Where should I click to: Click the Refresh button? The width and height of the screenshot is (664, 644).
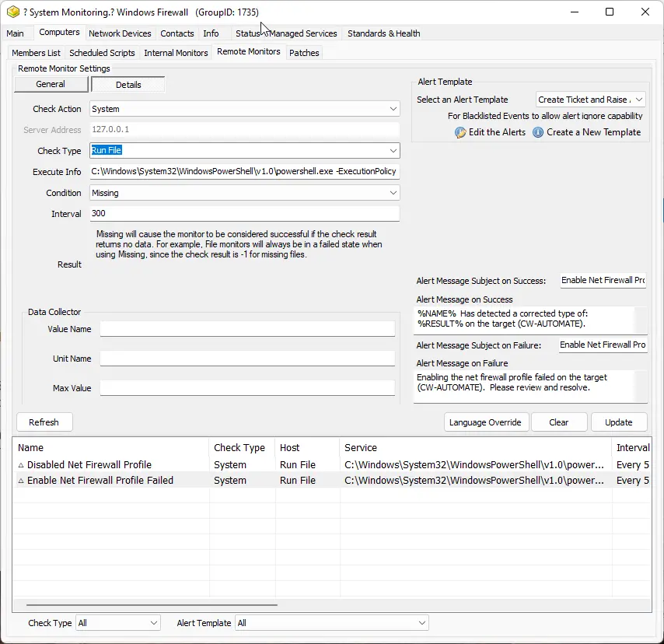[x=44, y=422]
